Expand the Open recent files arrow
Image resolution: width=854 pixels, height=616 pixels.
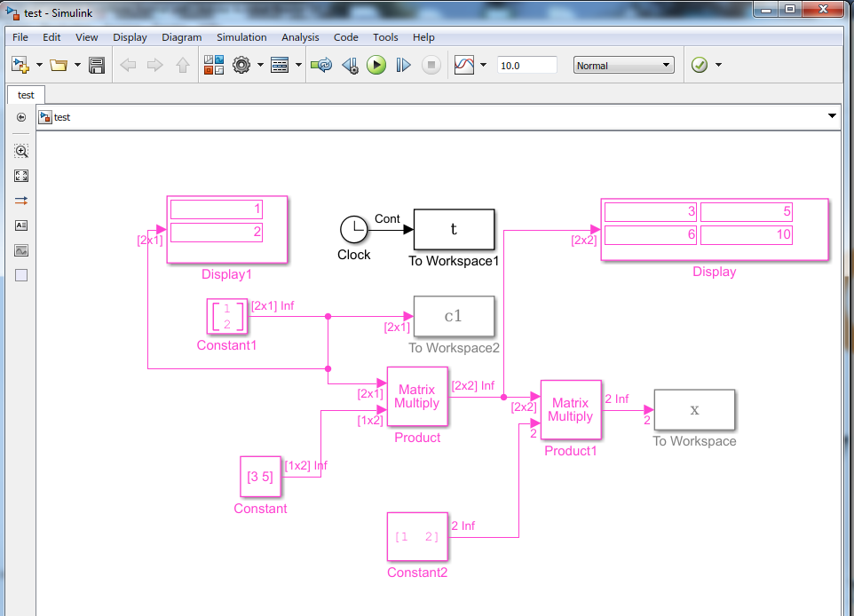(77, 66)
